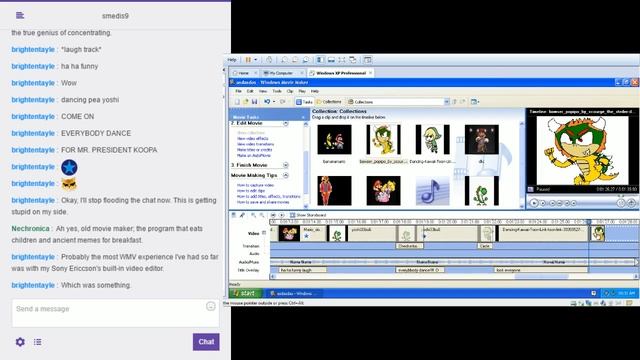
Task: Open chat settings gear icon
Action: tap(20, 342)
